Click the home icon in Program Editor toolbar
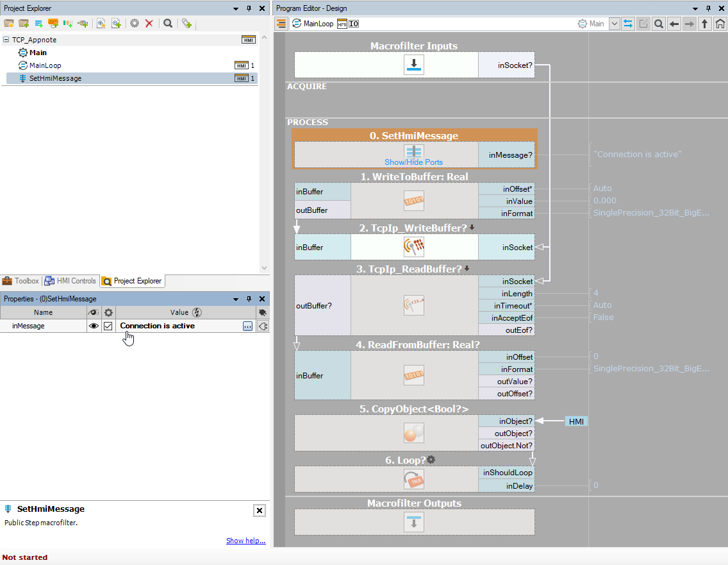The width and height of the screenshot is (728, 565). tap(720, 24)
